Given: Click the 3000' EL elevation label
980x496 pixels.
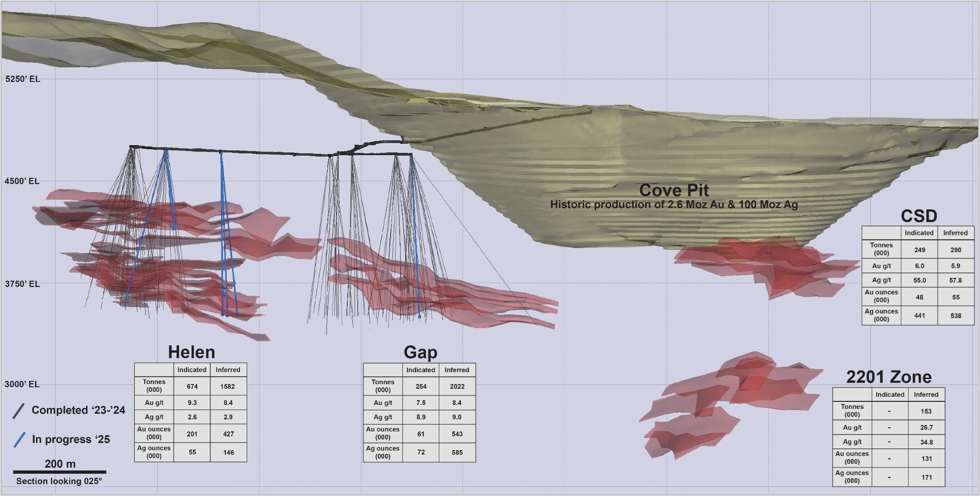Looking at the screenshot, I should (x=22, y=384).
